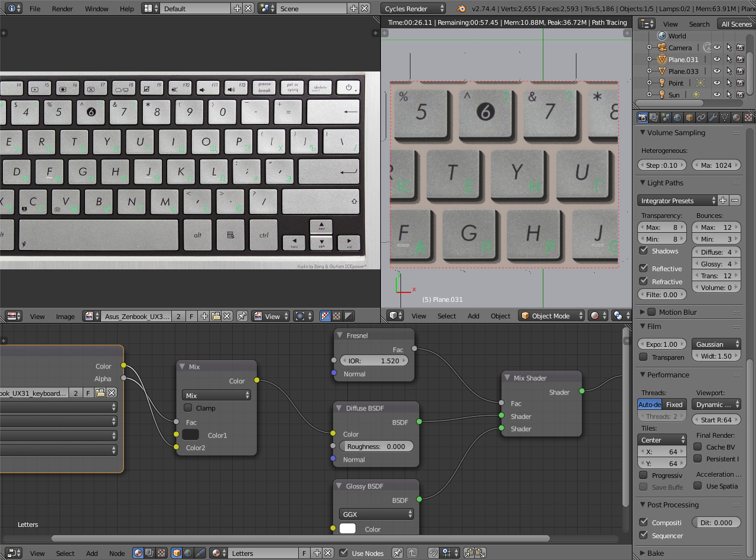Open image file folder icon in image editor header
The width and height of the screenshot is (756, 560).
(x=216, y=316)
